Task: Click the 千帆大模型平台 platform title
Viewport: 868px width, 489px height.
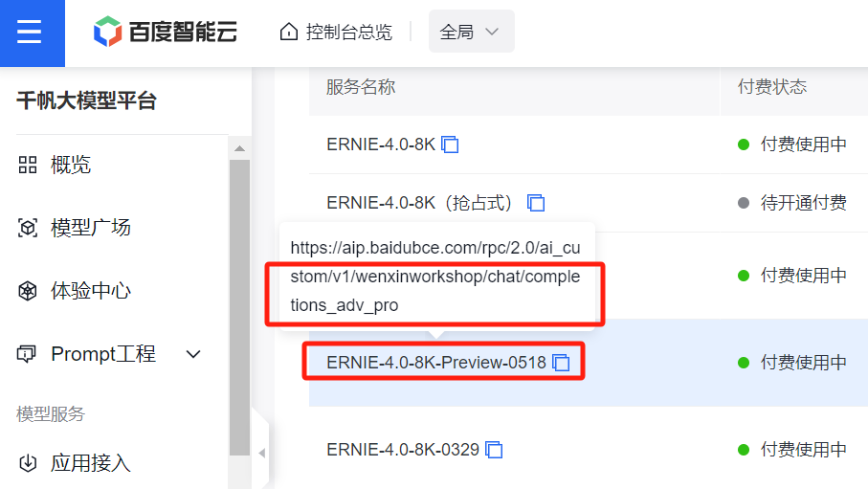Action: pos(86,100)
